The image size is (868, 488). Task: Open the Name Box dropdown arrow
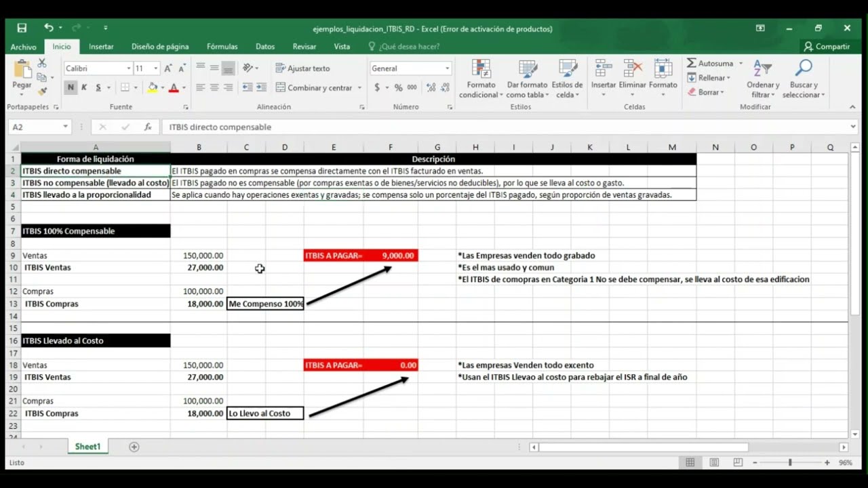click(65, 127)
